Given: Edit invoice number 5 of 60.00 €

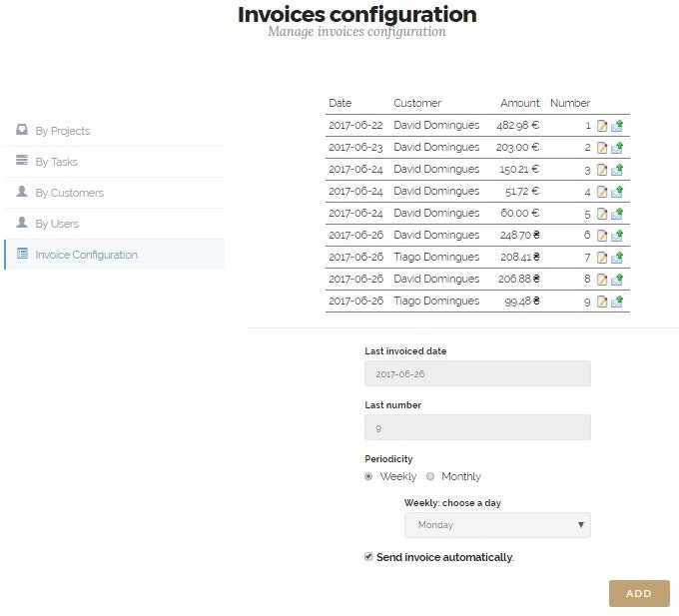Looking at the screenshot, I should tap(602, 214).
